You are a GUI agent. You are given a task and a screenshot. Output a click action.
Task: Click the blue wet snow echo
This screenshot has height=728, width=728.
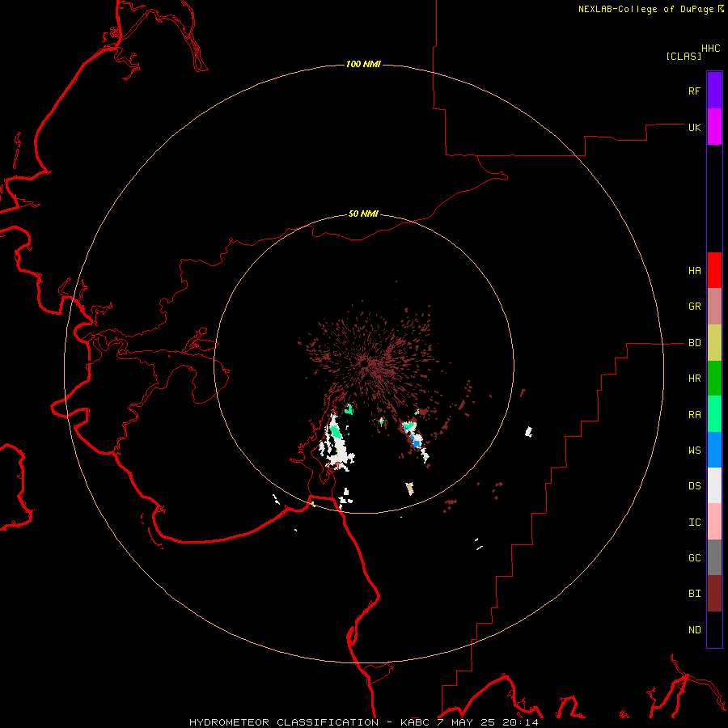tap(417, 443)
